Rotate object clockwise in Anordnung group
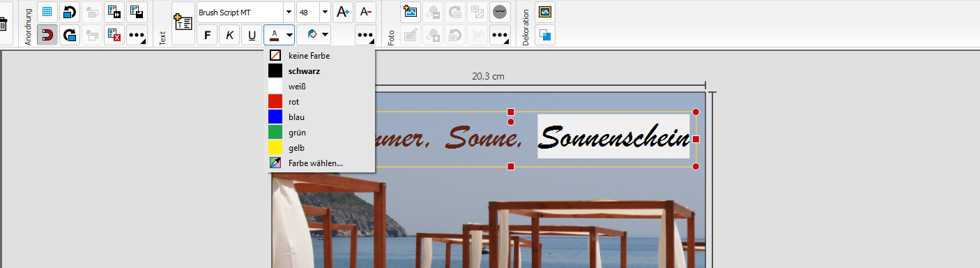Image resolution: width=980 pixels, height=268 pixels. (70, 34)
